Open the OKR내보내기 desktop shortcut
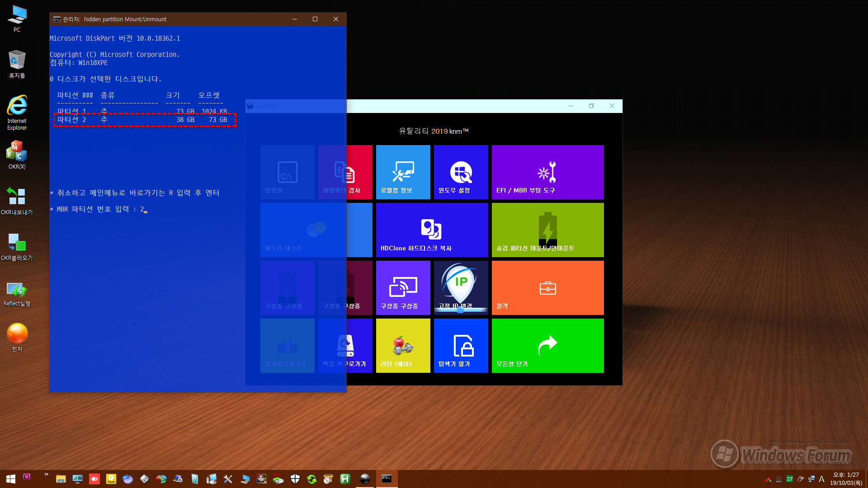Viewport: 868px width, 488px height. pos(17,201)
